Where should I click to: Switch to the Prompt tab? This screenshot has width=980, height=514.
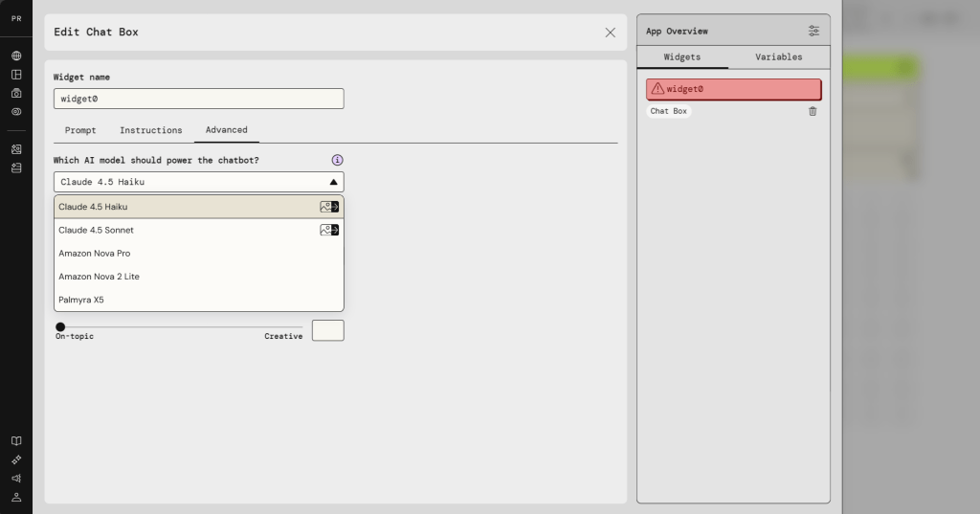tap(80, 130)
